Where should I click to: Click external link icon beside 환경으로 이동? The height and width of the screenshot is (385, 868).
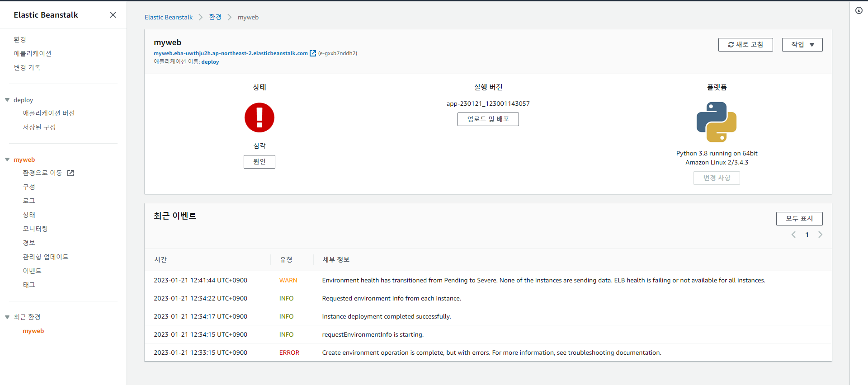pos(71,173)
